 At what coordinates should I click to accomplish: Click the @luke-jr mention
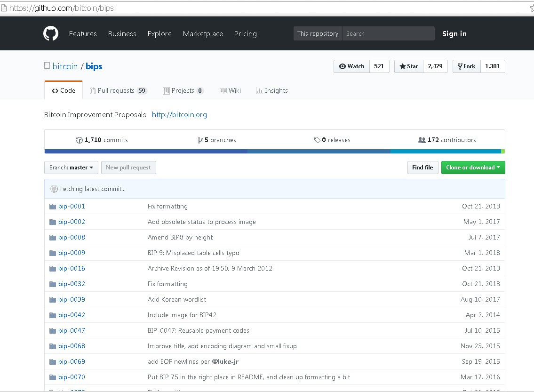coord(225,362)
